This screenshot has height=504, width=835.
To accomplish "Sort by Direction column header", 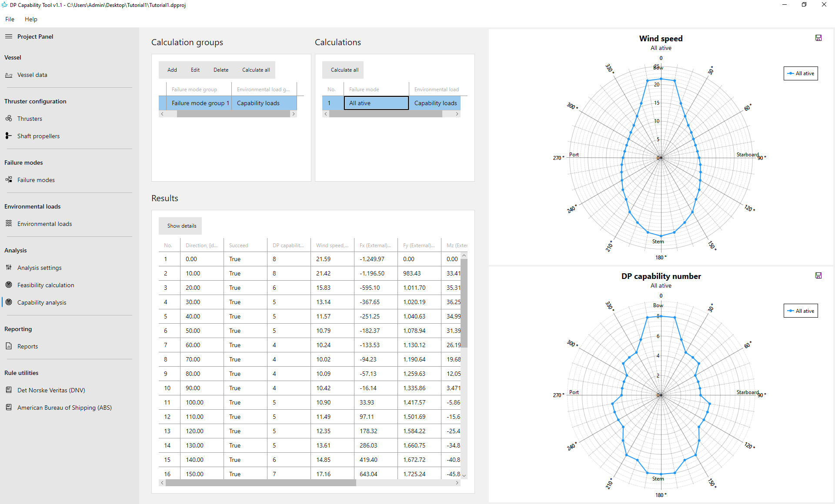I will [x=202, y=245].
